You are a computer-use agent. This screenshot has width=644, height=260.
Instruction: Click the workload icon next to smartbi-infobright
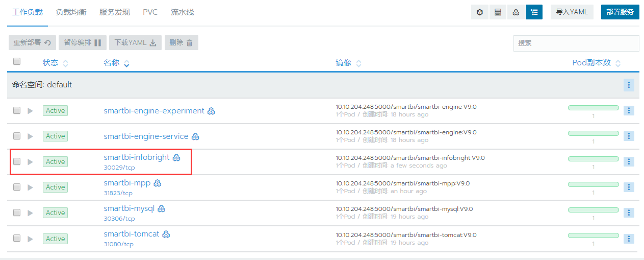[x=176, y=157]
